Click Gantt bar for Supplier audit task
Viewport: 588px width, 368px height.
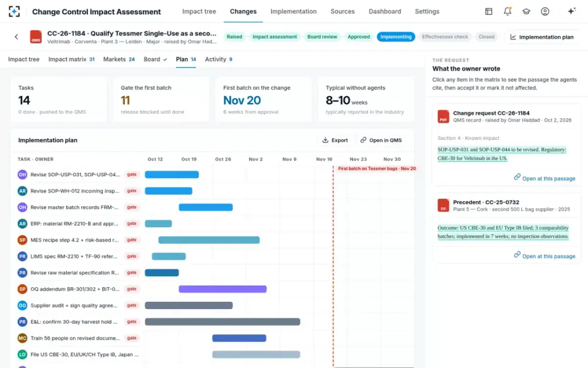[189, 305]
